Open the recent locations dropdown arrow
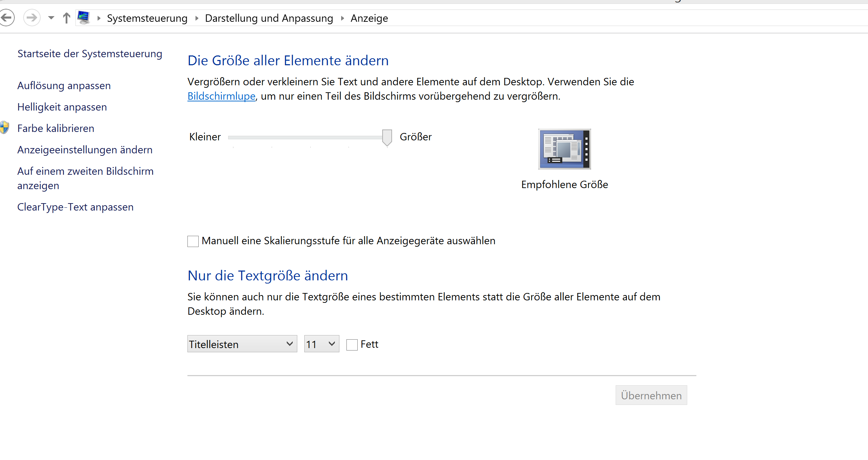Viewport: 868px width, 460px height. (51, 18)
